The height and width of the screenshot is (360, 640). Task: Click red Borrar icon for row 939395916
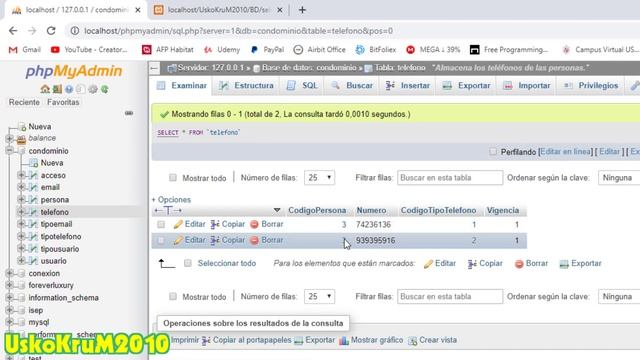[254, 240]
